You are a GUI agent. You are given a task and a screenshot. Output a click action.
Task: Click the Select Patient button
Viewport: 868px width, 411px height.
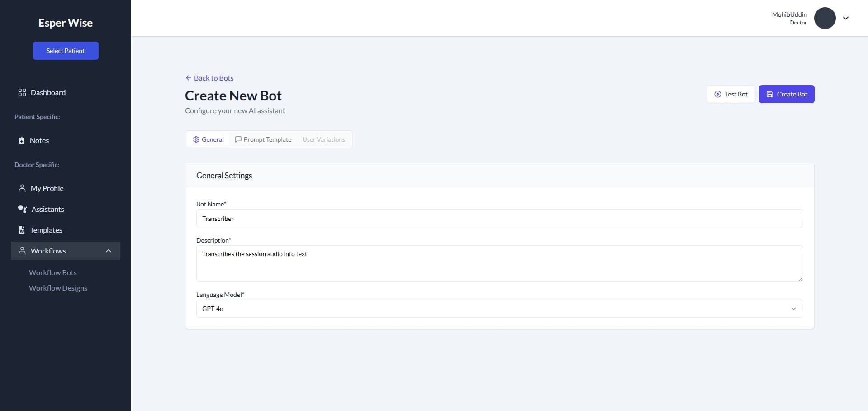tap(66, 51)
